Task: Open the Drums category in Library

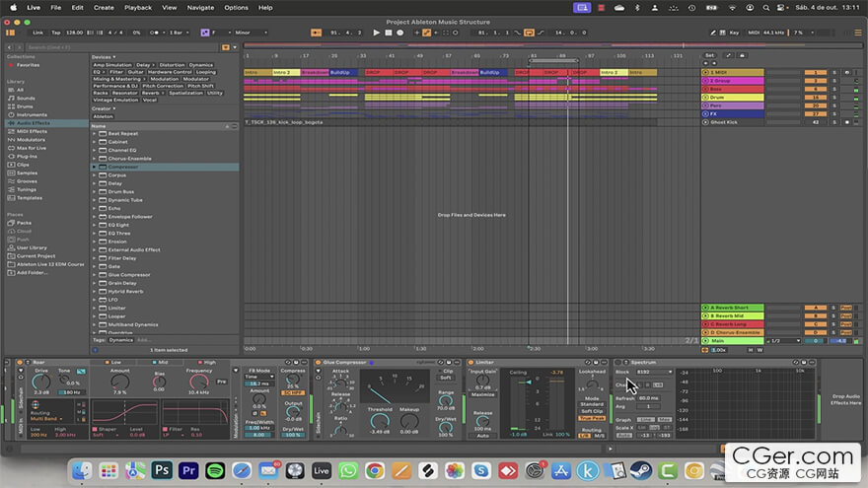Action: point(26,106)
